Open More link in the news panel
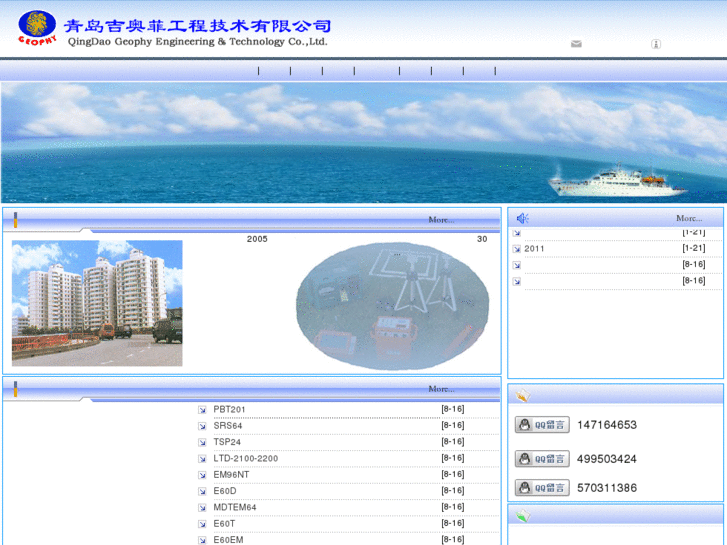The image size is (727, 545). pyautogui.click(x=688, y=218)
